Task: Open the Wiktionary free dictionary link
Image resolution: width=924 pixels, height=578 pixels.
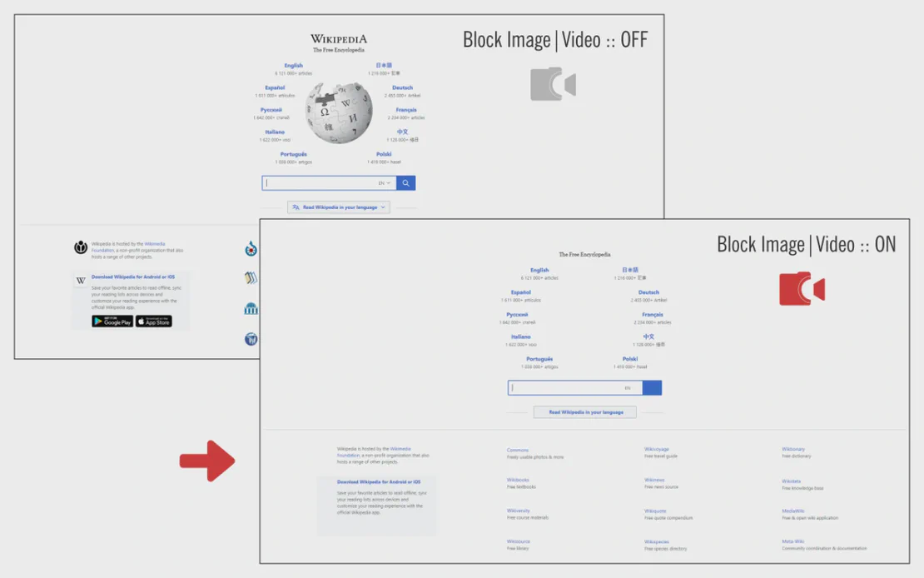Action: [x=793, y=450]
